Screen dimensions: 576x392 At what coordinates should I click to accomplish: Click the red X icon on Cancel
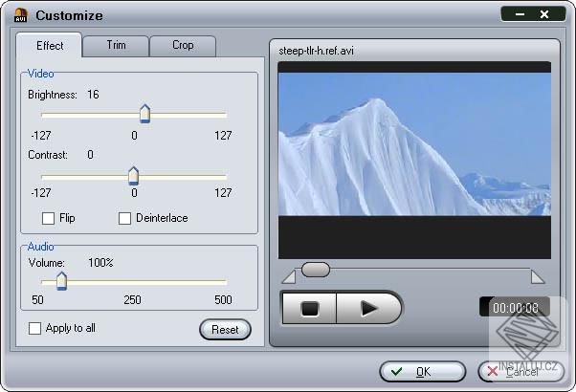coord(492,372)
